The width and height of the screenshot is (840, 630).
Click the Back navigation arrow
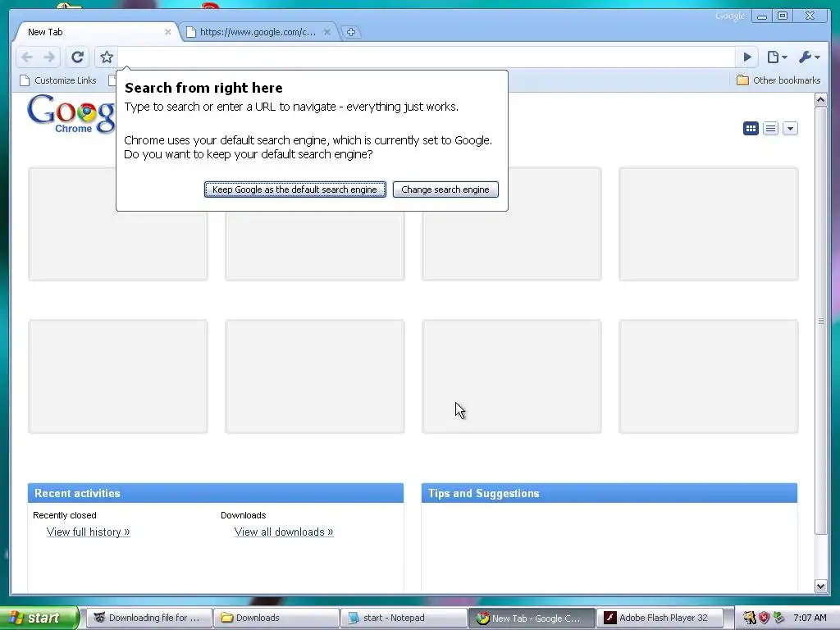pos(27,57)
